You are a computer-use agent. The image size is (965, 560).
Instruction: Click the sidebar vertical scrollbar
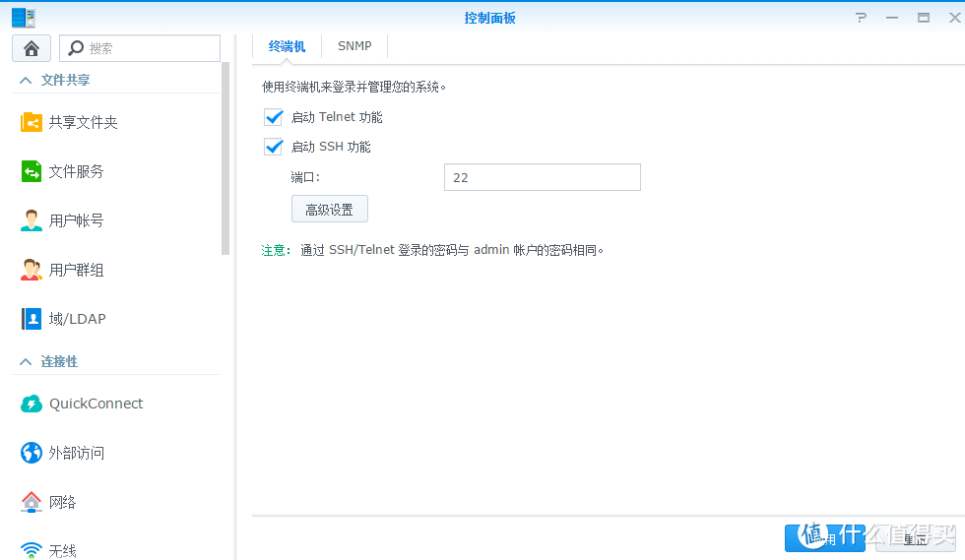tap(225, 158)
